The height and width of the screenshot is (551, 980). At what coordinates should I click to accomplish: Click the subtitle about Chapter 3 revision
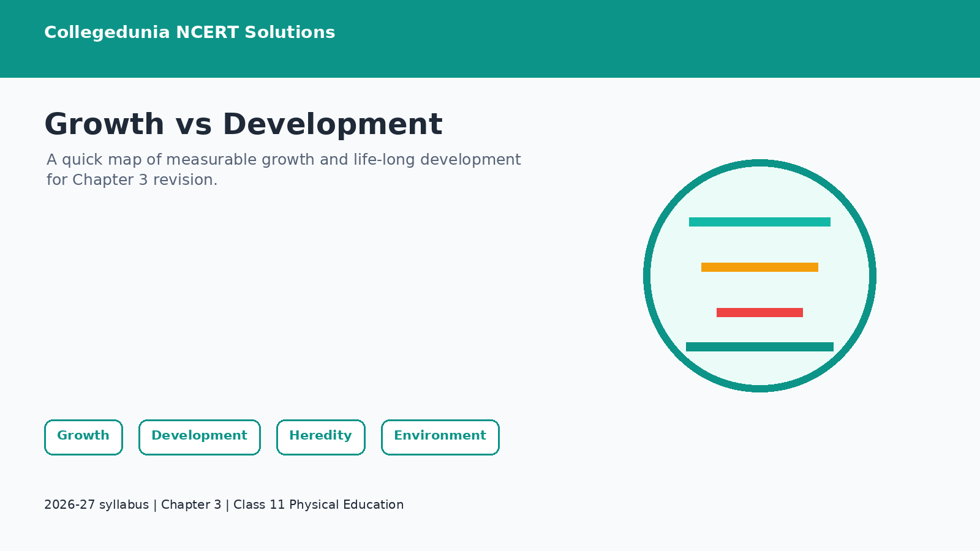click(x=284, y=170)
